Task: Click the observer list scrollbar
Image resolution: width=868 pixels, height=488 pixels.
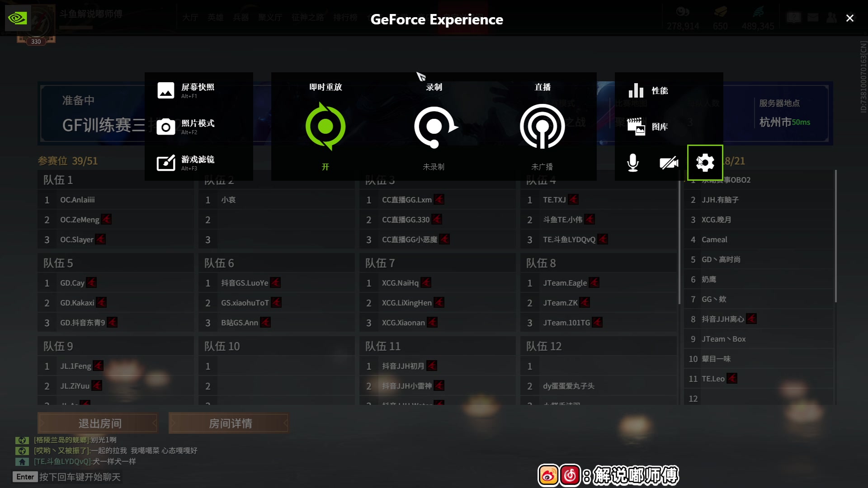Action: tap(835, 235)
